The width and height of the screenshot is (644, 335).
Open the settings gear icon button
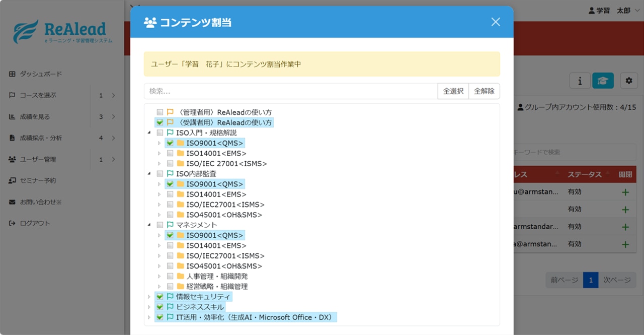(x=628, y=80)
